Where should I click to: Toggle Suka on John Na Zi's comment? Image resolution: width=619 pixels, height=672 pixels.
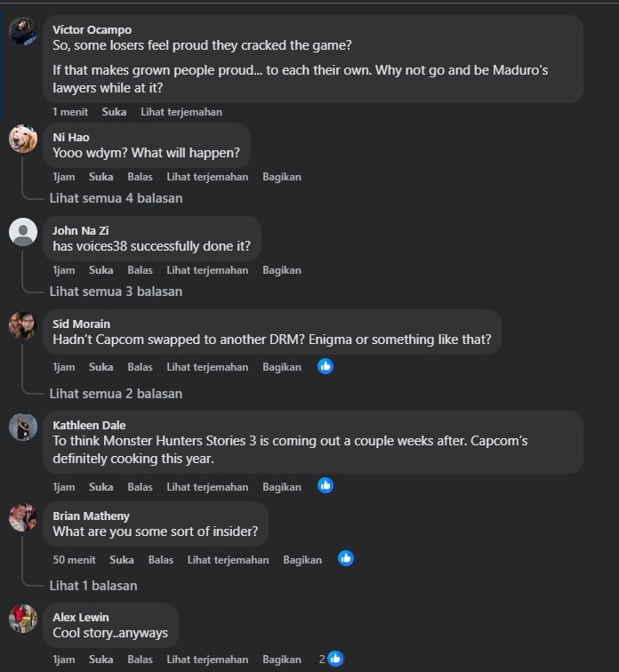click(x=100, y=270)
